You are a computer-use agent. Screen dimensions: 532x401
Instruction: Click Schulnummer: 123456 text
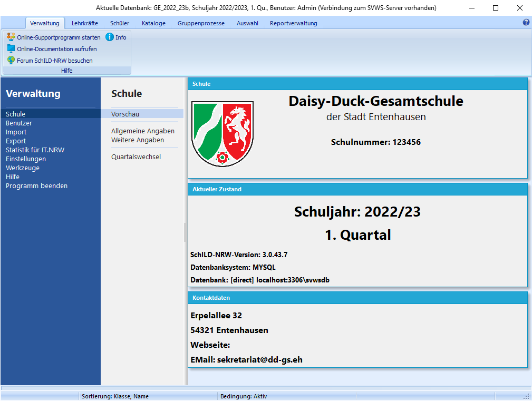point(376,142)
